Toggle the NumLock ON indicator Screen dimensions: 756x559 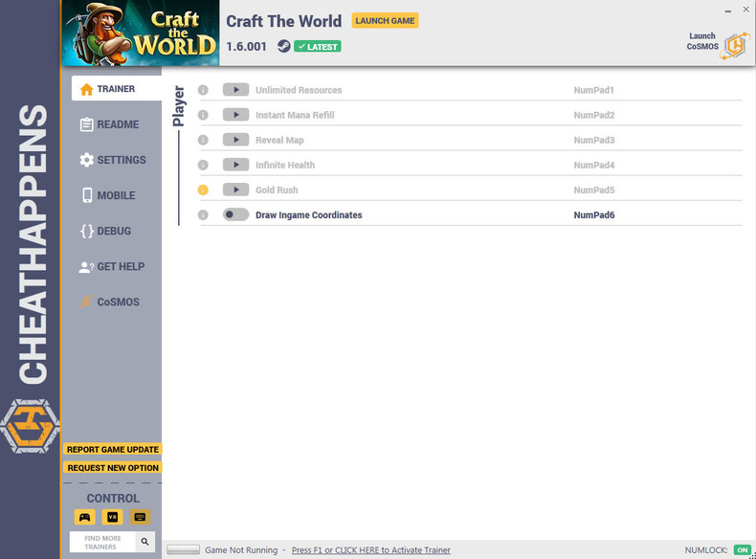742,550
